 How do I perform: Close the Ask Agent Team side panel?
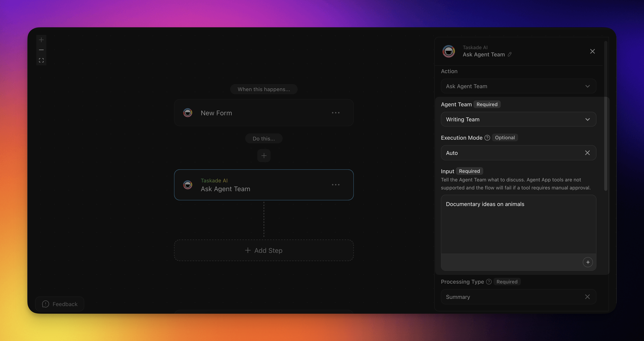(592, 51)
